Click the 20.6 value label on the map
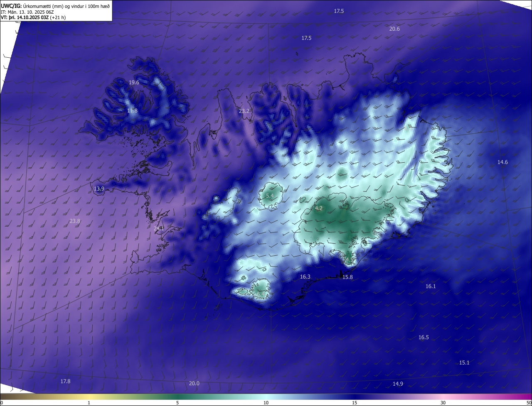Viewport: 532px width, 406px height. pyautogui.click(x=394, y=29)
